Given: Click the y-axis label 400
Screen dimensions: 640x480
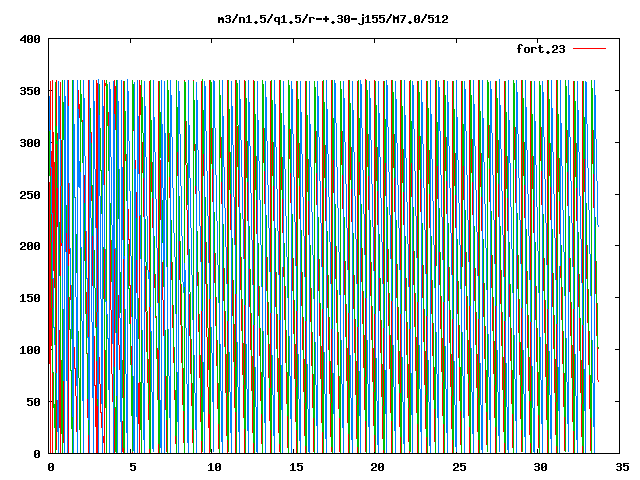Looking at the screenshot, I should pos(30,39).
